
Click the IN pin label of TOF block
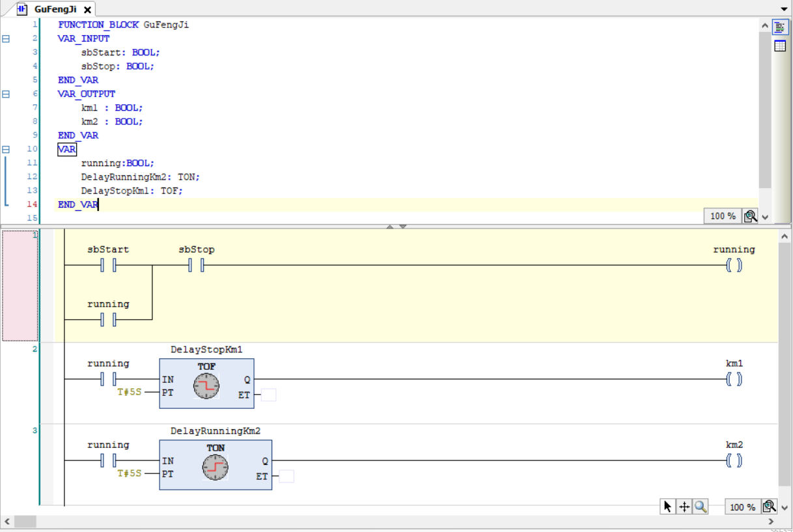click(168, 380)
